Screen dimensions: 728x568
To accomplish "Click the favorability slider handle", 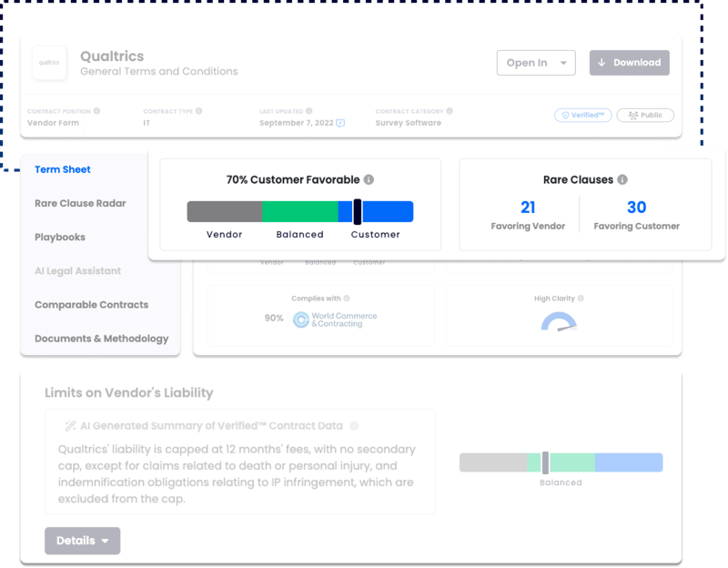I will 358,212.
